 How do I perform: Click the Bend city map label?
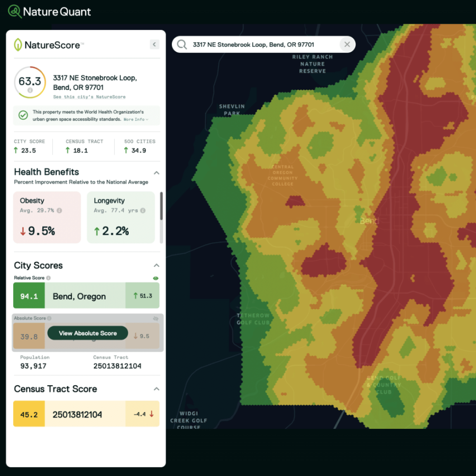tap(369, 221)
